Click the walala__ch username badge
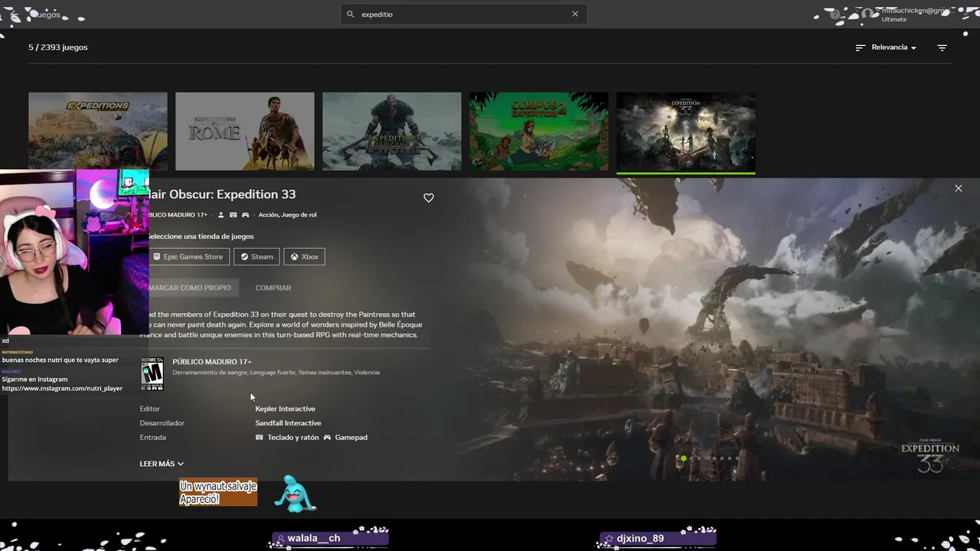This screenshot has height=551, width=980. (331, 538)
